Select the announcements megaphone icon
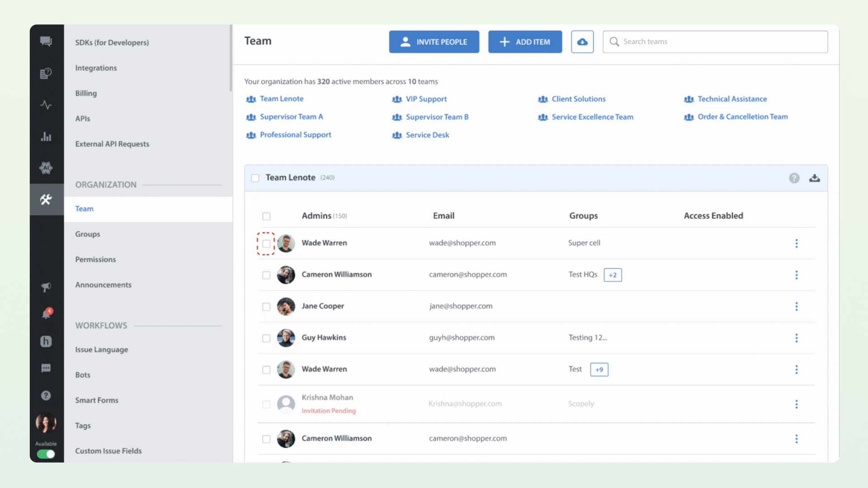868x488 pixels. coord(47,287)
